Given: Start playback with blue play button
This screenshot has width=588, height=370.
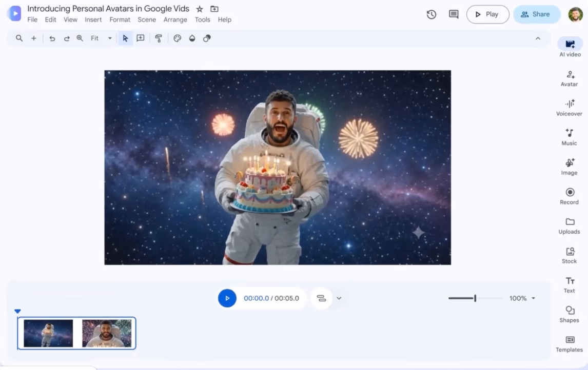Looking at the screenshot, I should [x=227, y=298].
